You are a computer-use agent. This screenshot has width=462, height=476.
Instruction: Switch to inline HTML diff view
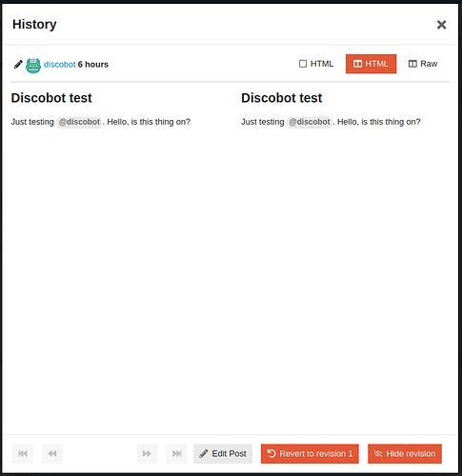tap(316, 64)
